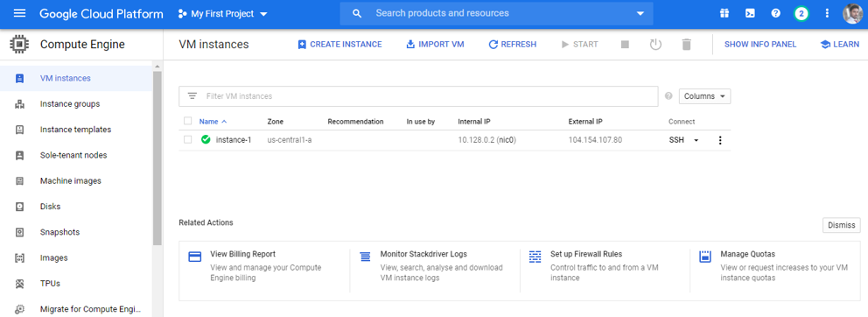Click the magnifier search icon
868x317 pixels.
tap(357, 14)
